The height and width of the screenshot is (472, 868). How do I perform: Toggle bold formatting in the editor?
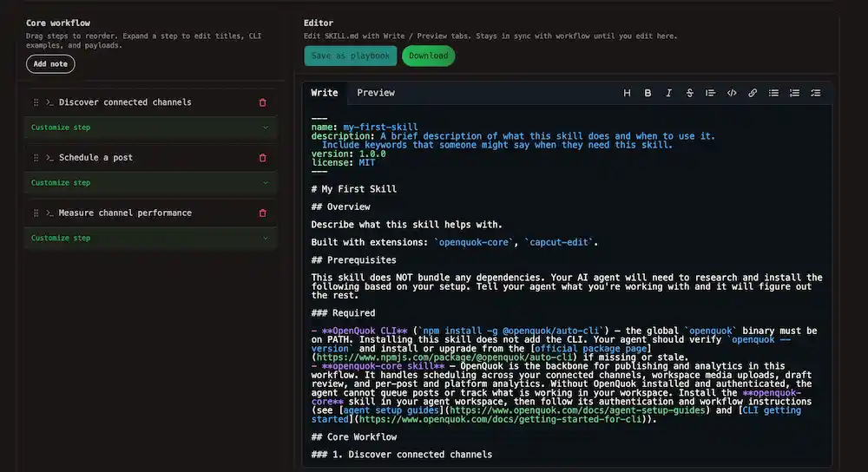(x=648, y=93)
